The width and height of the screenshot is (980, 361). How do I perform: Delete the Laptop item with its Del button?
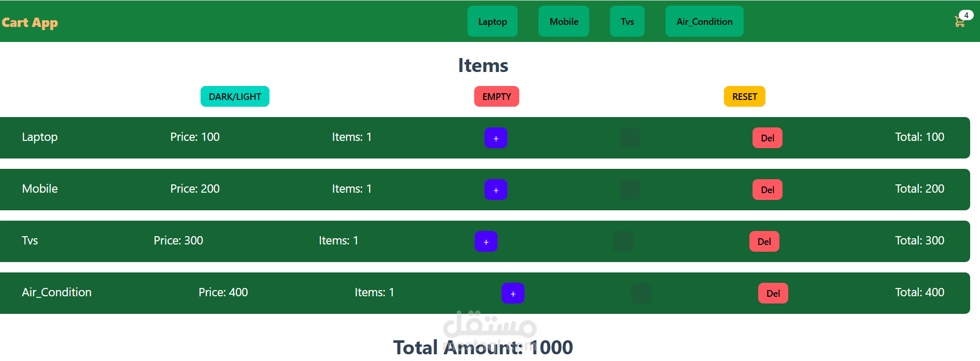click(x=768, y=138)
